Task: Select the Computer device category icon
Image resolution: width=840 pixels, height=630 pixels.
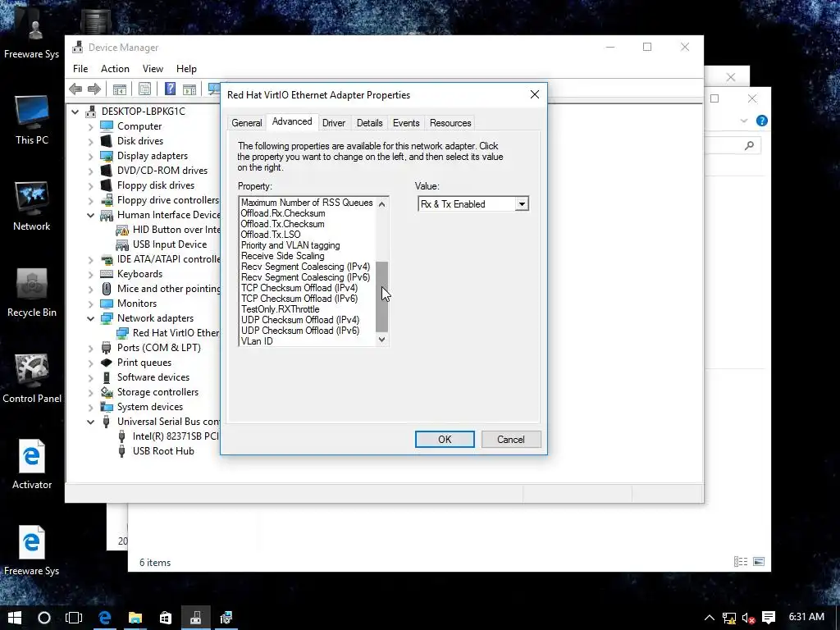Action: click(107, 126)
